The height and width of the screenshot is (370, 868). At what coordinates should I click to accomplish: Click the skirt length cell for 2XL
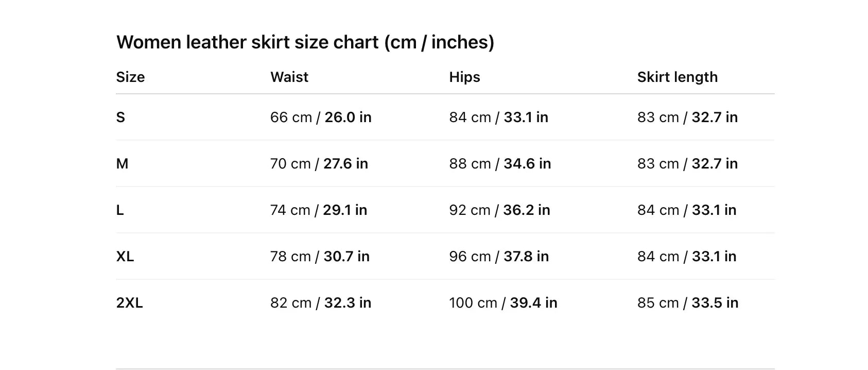pyautogui.click(x=687, y=303)
